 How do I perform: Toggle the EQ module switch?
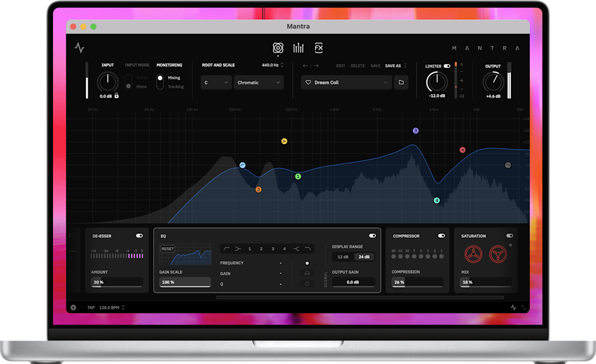point(372,235)
